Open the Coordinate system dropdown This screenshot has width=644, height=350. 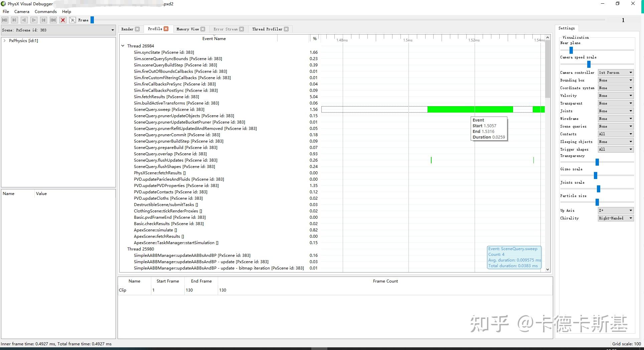(x=616, y=88)
